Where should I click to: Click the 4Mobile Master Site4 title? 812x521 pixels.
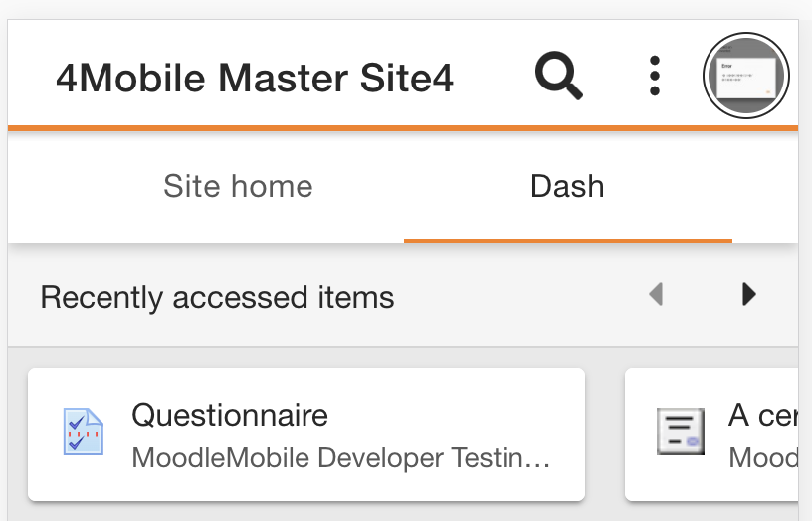tap(255, 79)
